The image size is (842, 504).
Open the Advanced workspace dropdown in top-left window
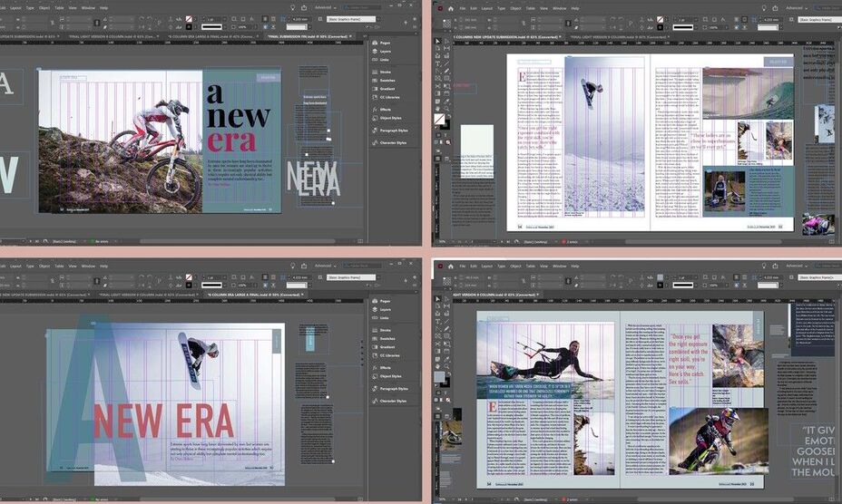pos(325,8)
